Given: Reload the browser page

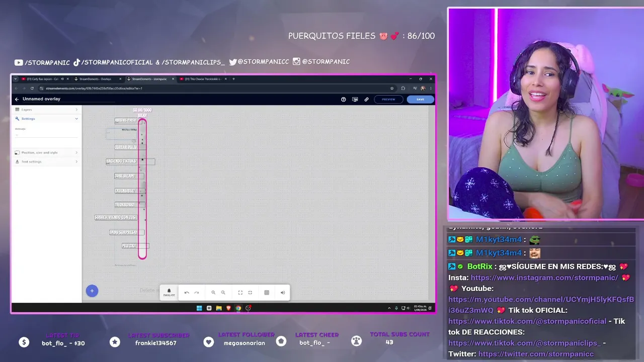Looking at the screenshot, I should [x=32, y=88].
